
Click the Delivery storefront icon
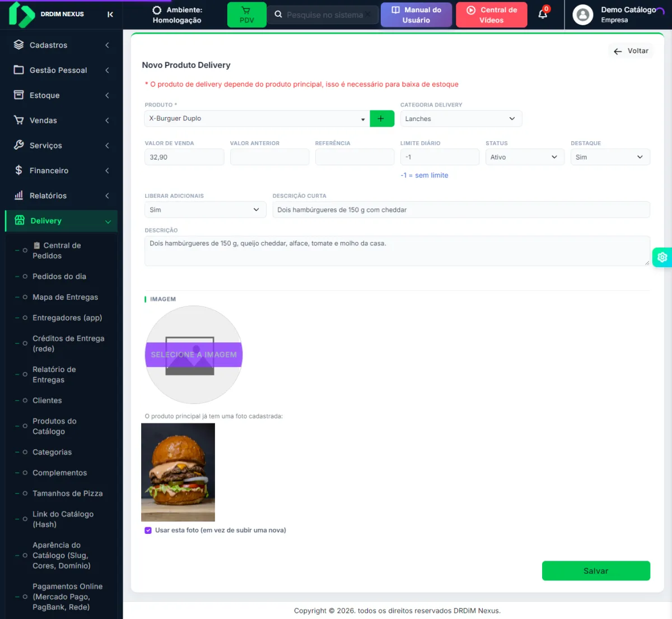(x=20, y=220)
